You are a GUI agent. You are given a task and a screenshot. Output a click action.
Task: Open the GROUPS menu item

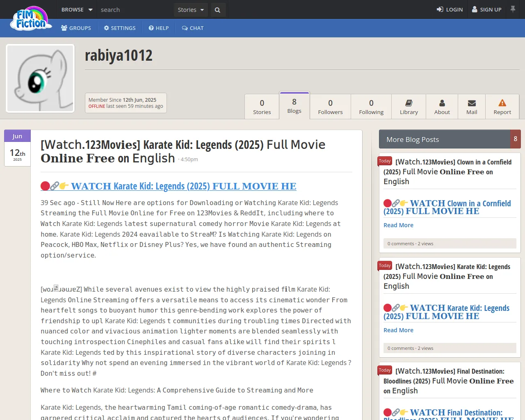coord(76,28)
